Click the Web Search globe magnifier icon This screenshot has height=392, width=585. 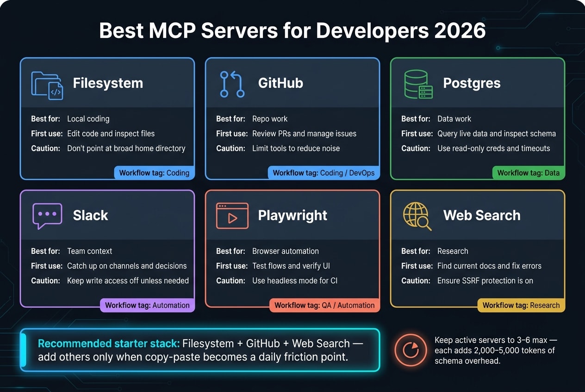pyautogui.click(x=417, y=216)
